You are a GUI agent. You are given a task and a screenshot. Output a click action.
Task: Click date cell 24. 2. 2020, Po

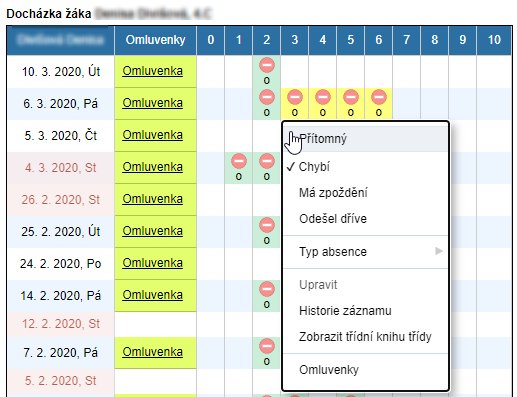click(x=61, y=264)
